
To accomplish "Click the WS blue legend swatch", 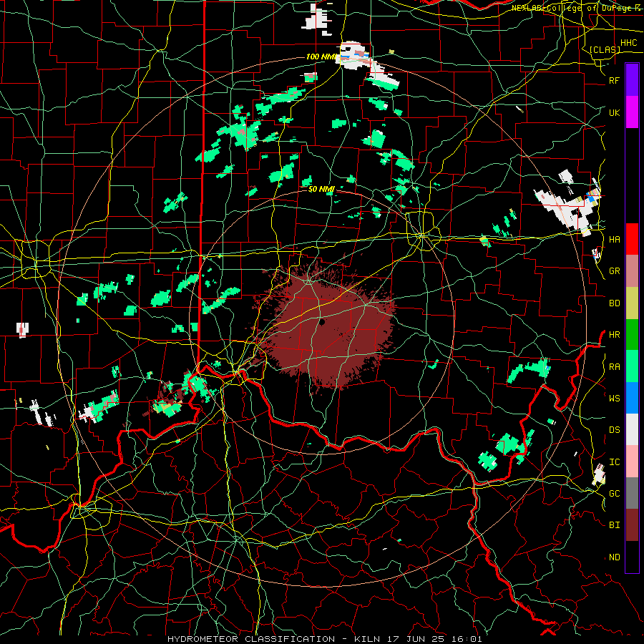I will (x=632, y=398).
